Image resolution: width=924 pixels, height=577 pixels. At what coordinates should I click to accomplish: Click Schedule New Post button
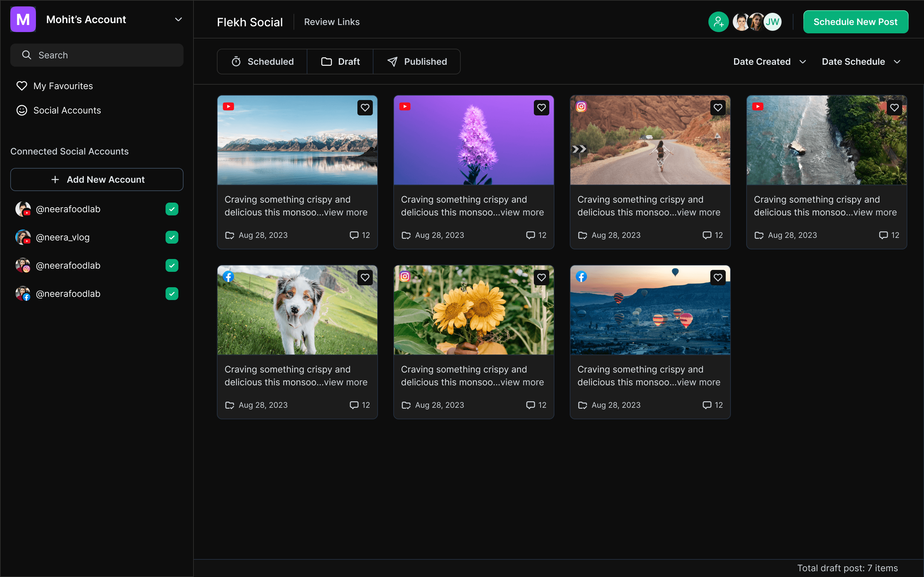(855, 22)
